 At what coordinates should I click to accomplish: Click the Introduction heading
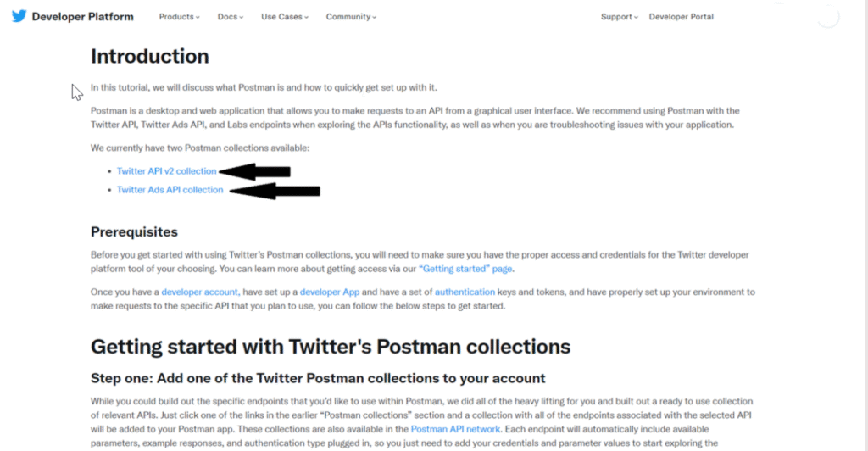pyautogui.click(x=150, y=56)
